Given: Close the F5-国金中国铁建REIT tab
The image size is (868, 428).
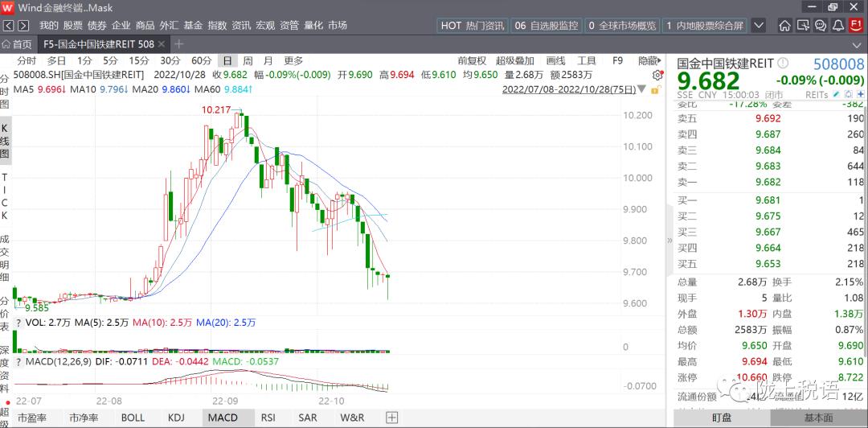Looking at the screenshot, I should pos(161,44).
